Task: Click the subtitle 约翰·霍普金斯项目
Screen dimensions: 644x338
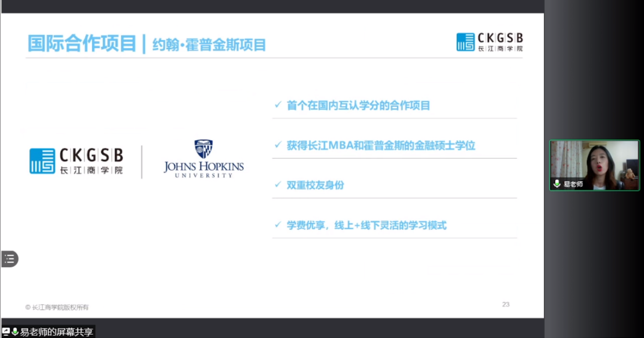Action: (209, 45)
